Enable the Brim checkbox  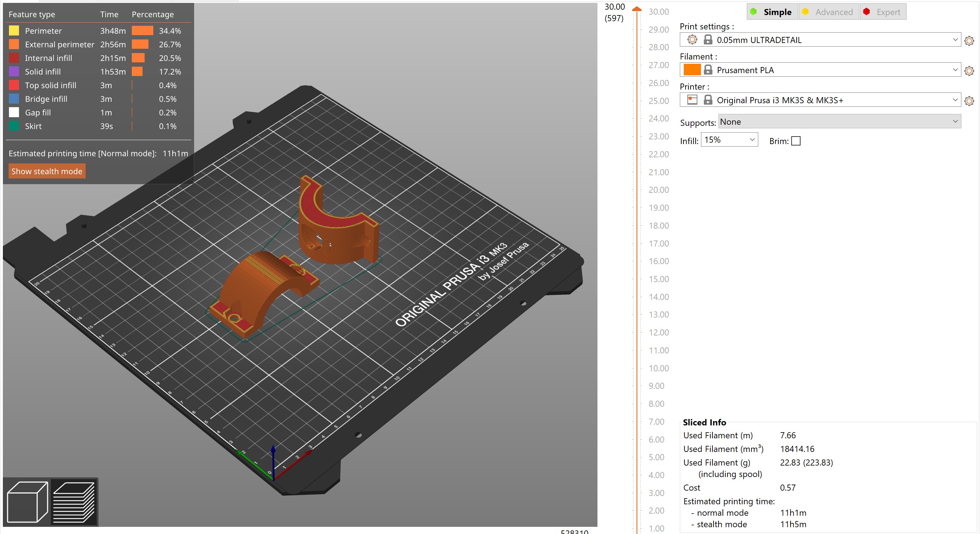[796, 141]
